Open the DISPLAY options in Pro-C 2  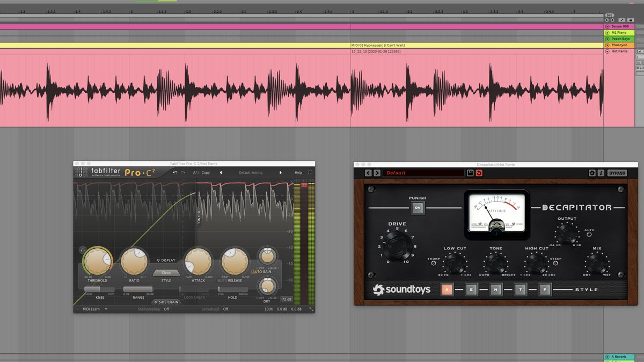(165, 260)
